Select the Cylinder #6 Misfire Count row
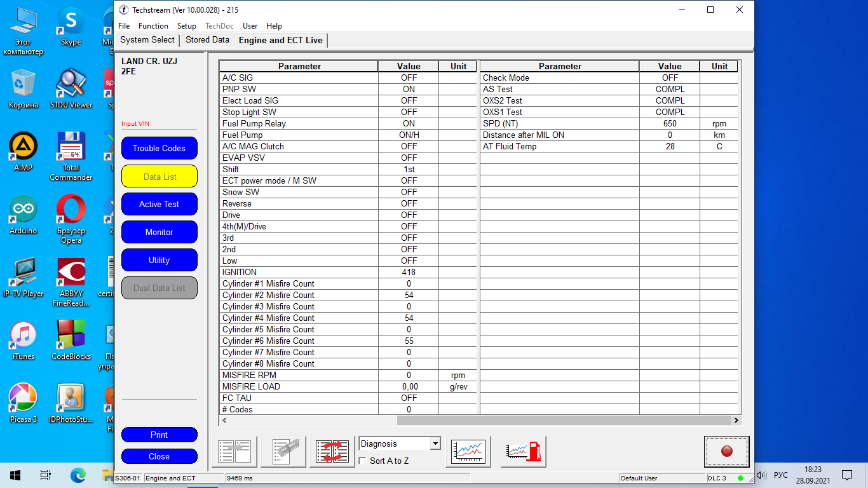 (348, 341)
